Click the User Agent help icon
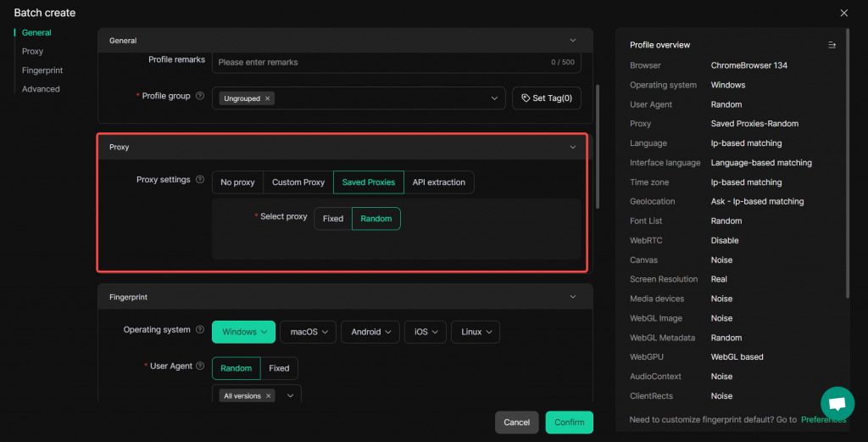This screenshot has height=442, width=868. tap(200, 366)
